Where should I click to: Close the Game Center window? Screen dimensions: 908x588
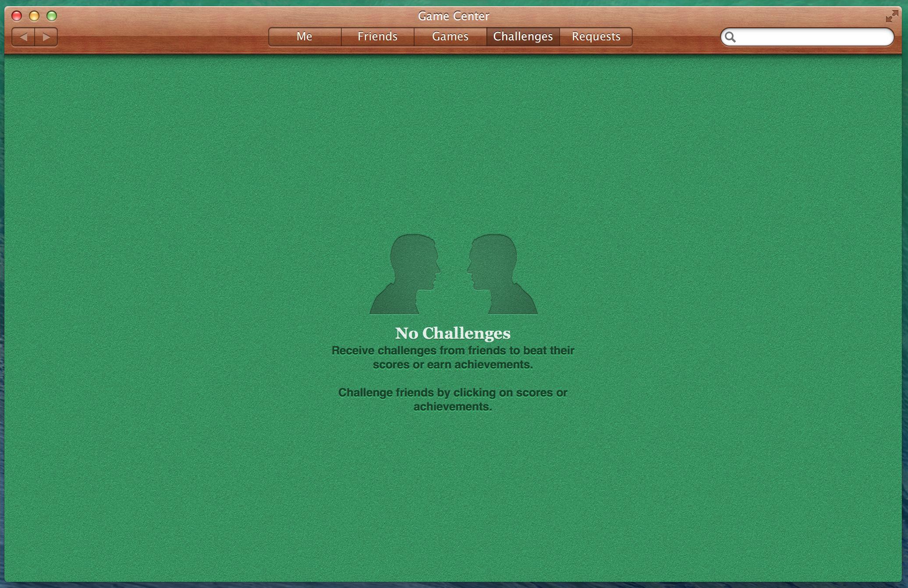tap(17, 16)
